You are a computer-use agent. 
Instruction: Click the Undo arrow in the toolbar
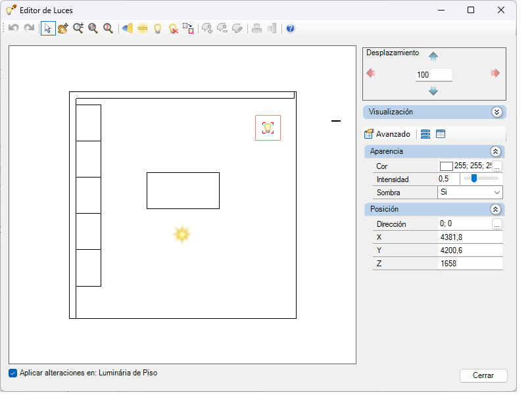[x=14, y=28]
